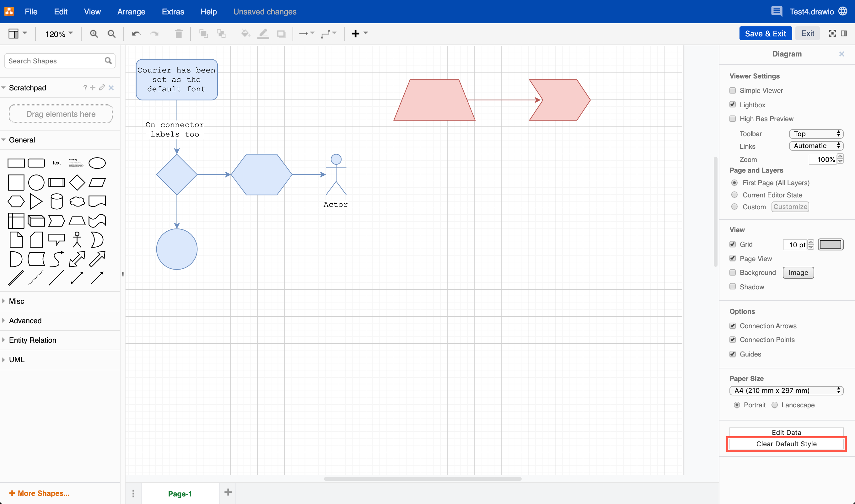The image size is (855, 504).
Task: Open the Arrange menu
Action: point(131,12)
